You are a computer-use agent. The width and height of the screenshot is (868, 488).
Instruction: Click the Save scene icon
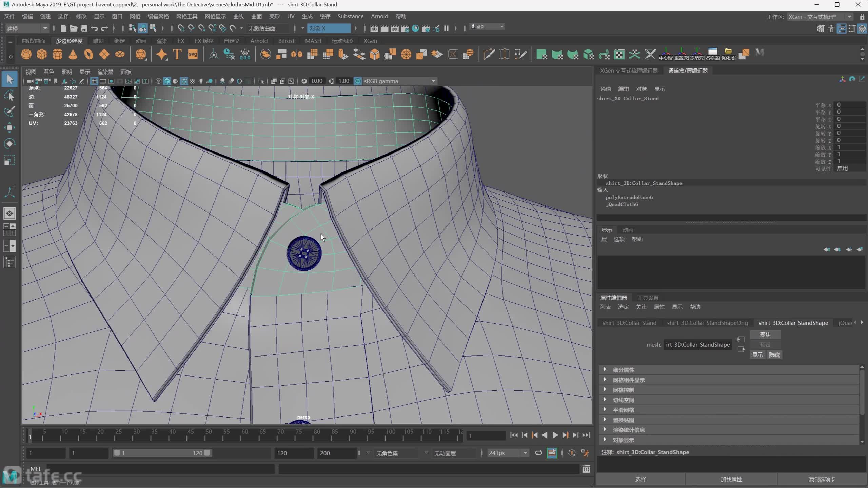point(84,28)
